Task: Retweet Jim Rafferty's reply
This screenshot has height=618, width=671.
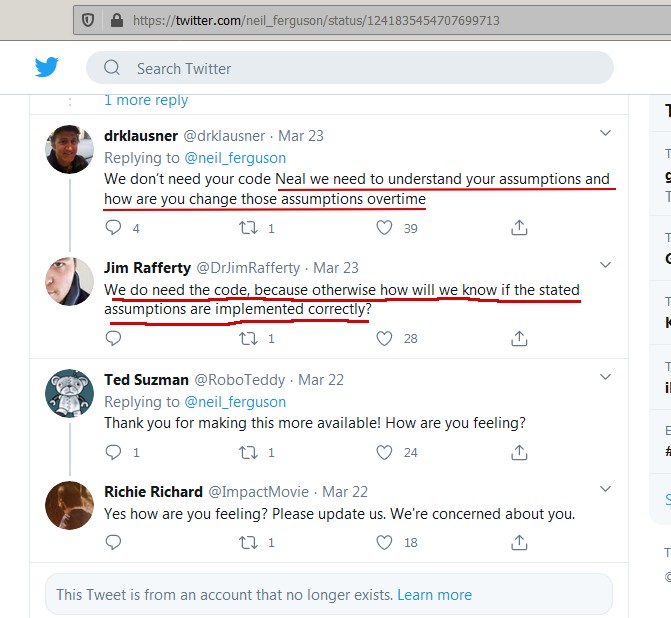Action: point(249,338)
